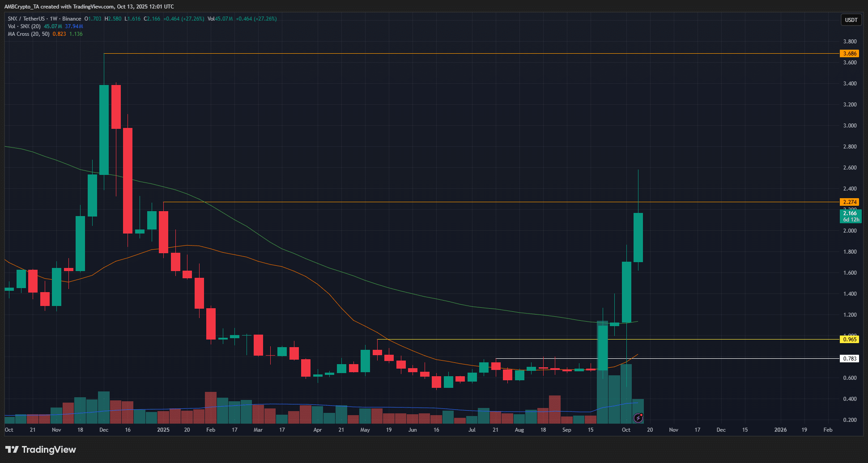Screen dimensions: 868x463
Task: Click the orange 2.274 price label
Action: coord(849,202)
